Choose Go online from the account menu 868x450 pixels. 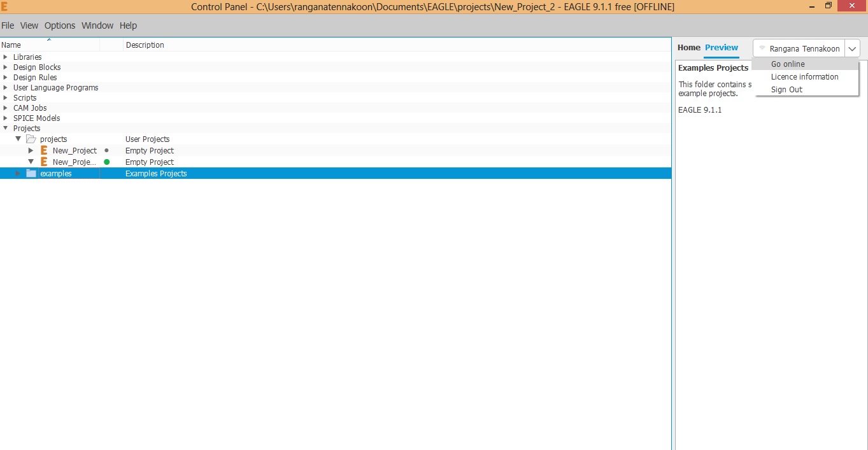coord(806,64)
